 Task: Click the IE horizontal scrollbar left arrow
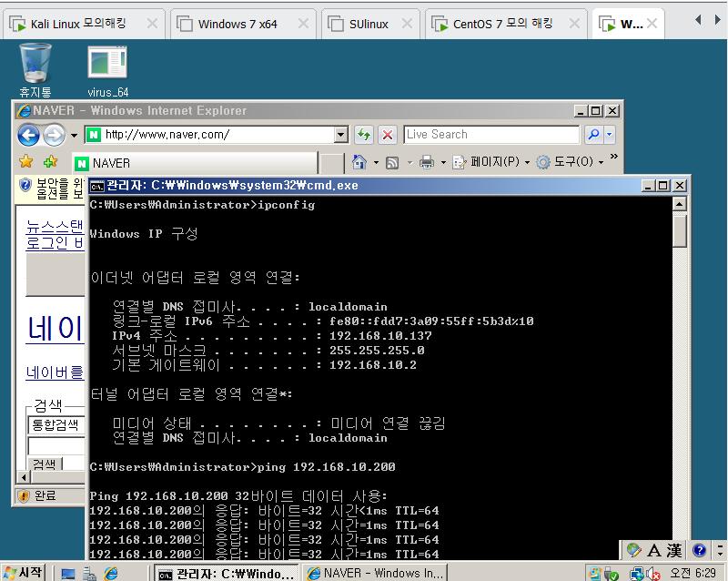click(x=24, y=477)
